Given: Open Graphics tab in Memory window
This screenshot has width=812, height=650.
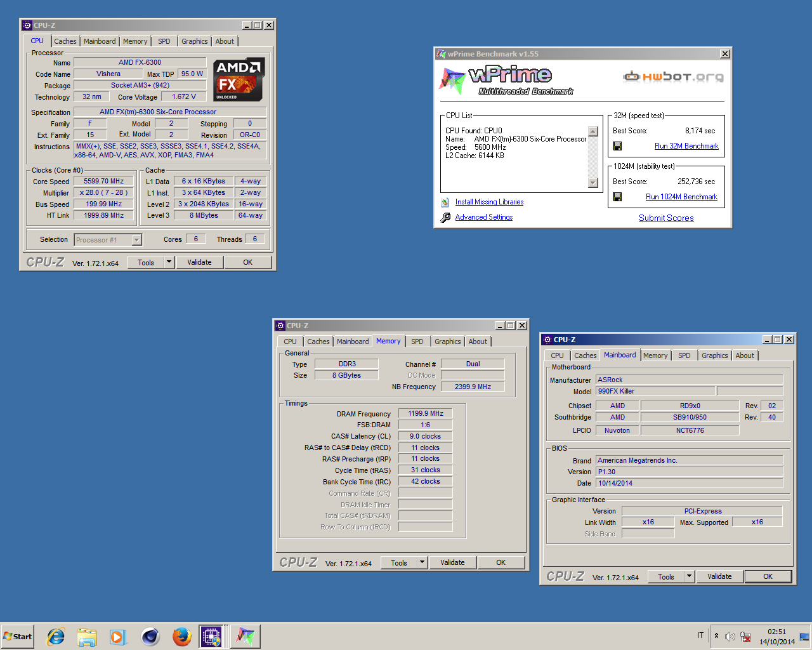Looking at the screenshot, I should pos(448,342).
